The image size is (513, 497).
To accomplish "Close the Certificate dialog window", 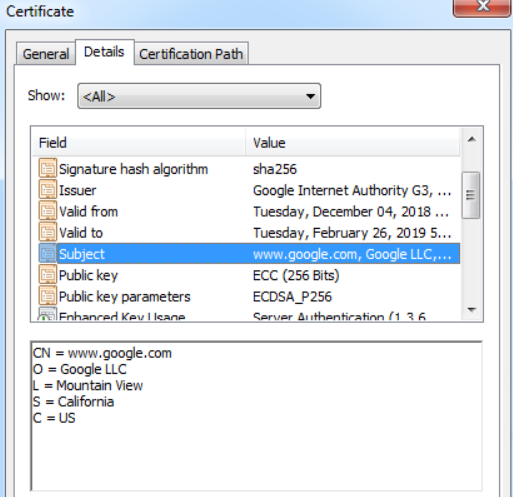I will 482,7.
